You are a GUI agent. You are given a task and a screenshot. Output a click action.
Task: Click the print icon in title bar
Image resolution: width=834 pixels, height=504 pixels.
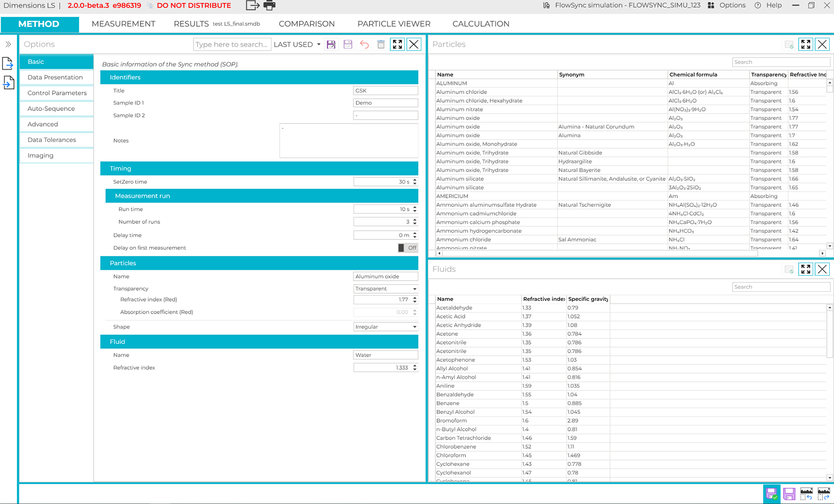click(x=269, y=5)
